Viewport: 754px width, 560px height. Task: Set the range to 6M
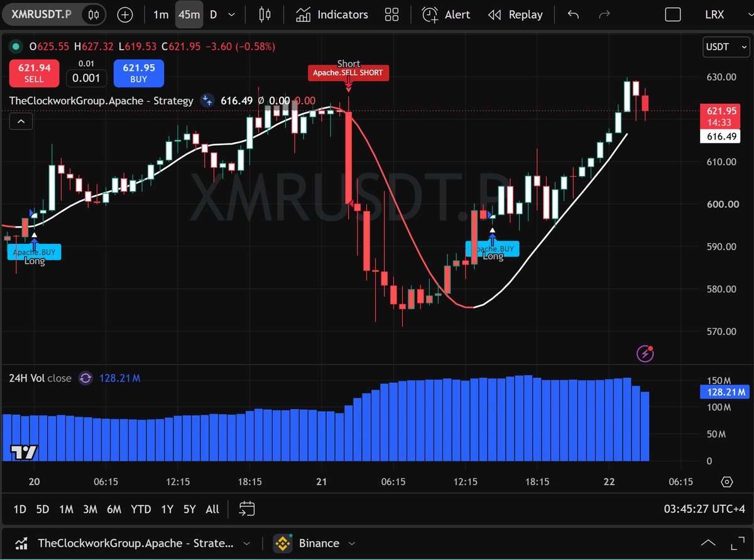(114, 509)
